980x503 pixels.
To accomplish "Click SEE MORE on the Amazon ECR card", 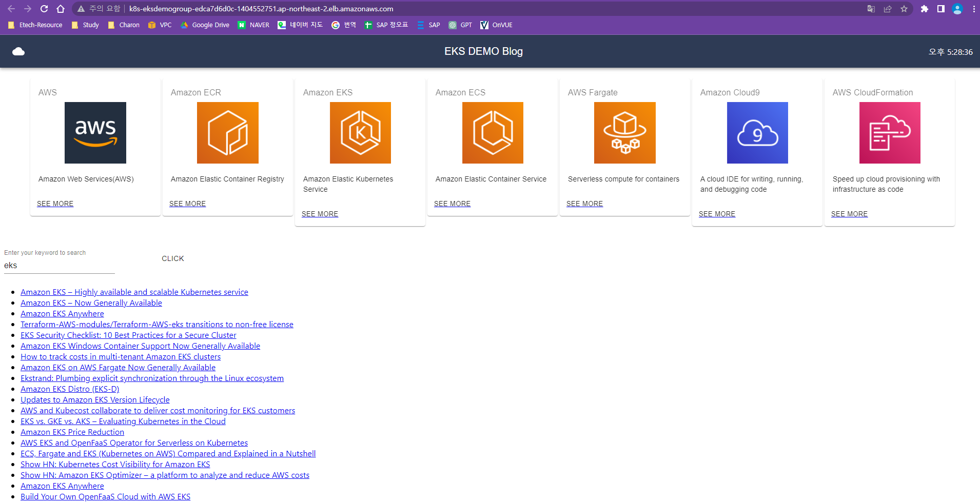I will click(x=187, y=204).
